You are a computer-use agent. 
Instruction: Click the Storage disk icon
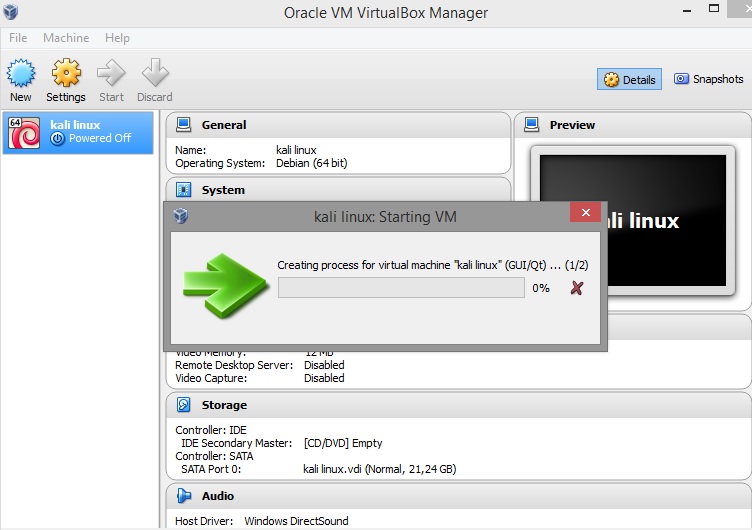(x=183, y=405)
